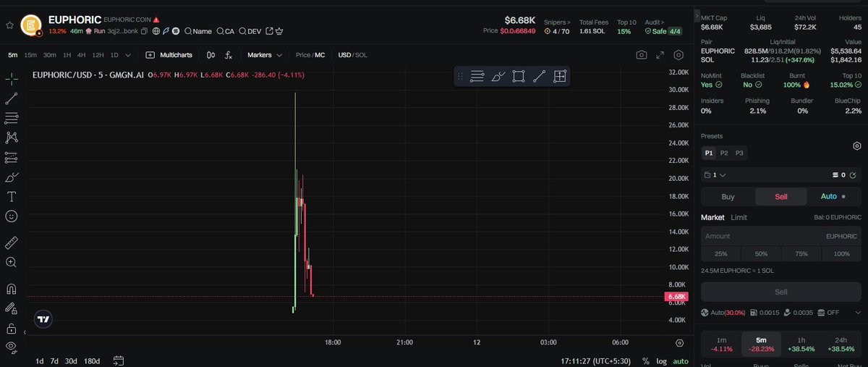Screen dimensions: 868x367
Task: Toggle hide all drawings eye icon
Action: (12, 347)
